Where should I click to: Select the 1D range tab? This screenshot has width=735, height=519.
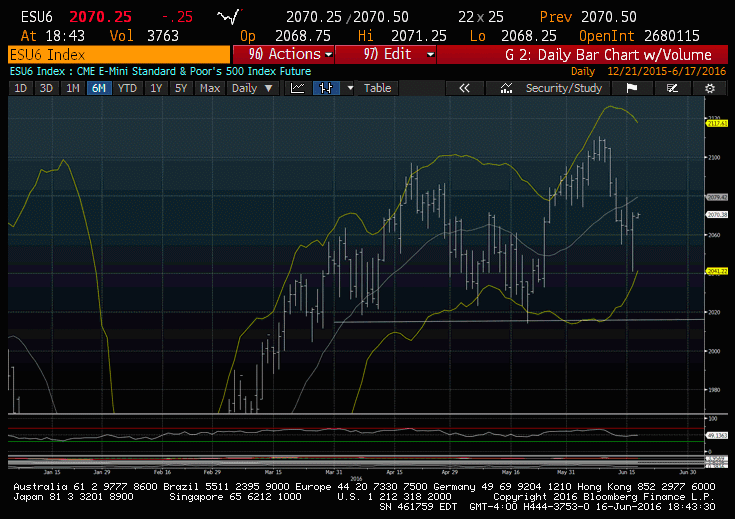21,88
